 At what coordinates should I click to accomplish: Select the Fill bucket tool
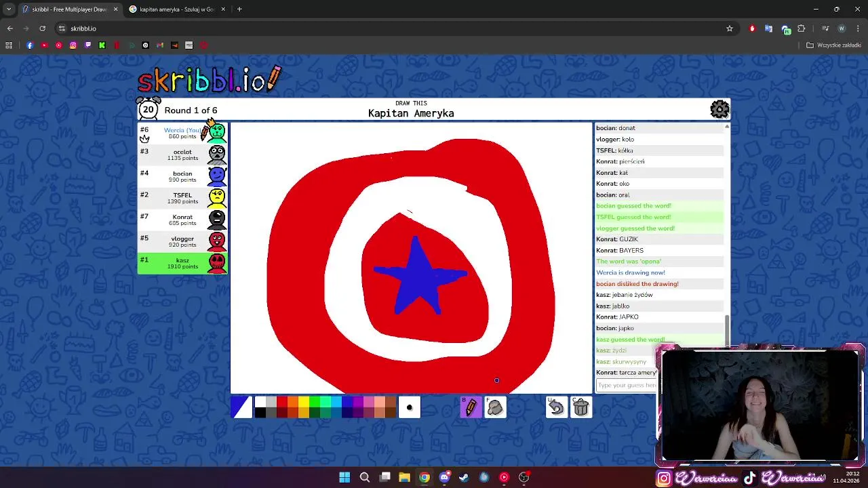pyautogui.click(x=496, y=407)
